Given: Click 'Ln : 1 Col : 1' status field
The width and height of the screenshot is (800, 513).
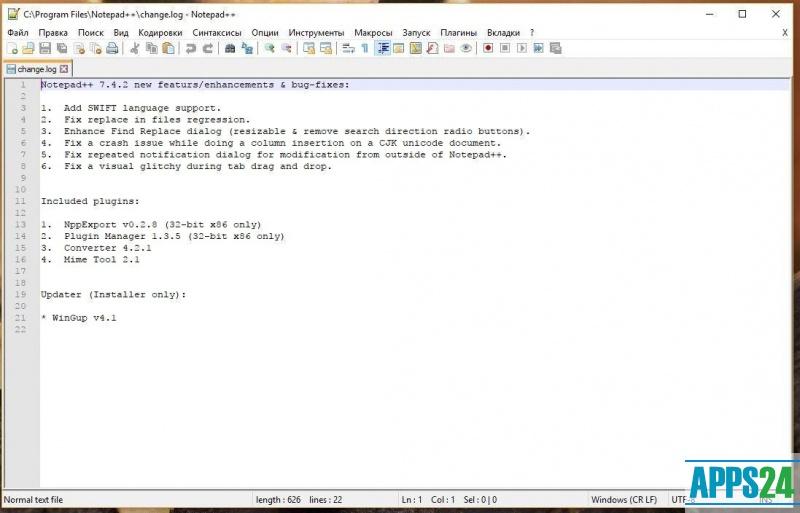Looking at the screenshot, I should [428, 500].
